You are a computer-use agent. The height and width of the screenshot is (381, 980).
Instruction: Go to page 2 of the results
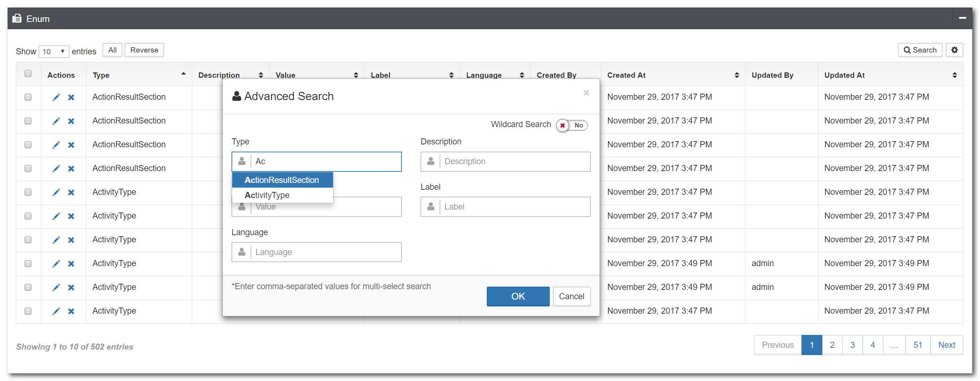tap(832, 345)
